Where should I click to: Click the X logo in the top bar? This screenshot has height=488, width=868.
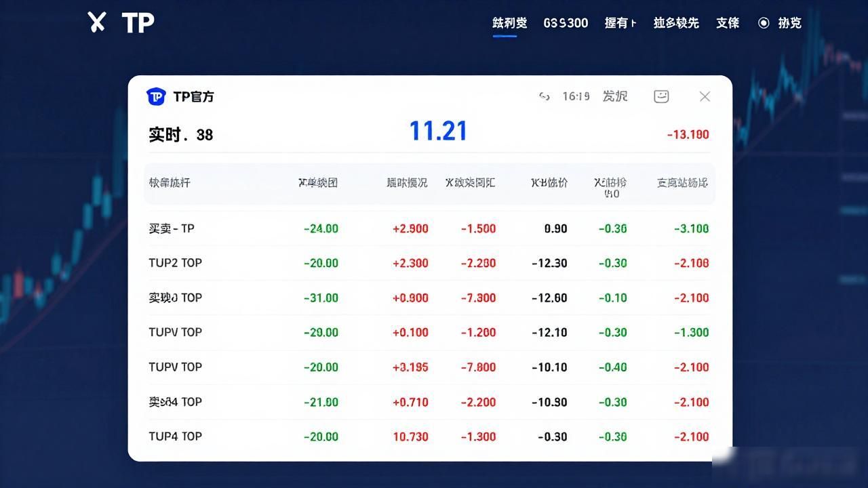coord(97,22)
